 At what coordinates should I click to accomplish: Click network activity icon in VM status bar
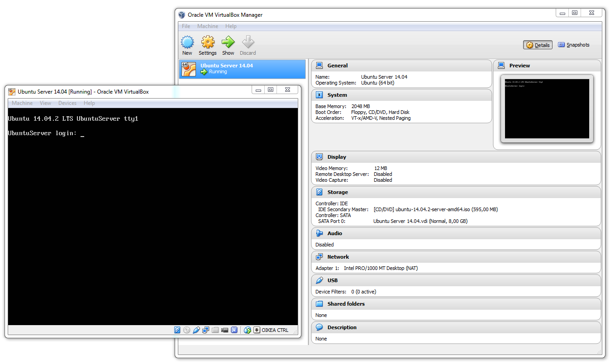(x=206, y=330)
